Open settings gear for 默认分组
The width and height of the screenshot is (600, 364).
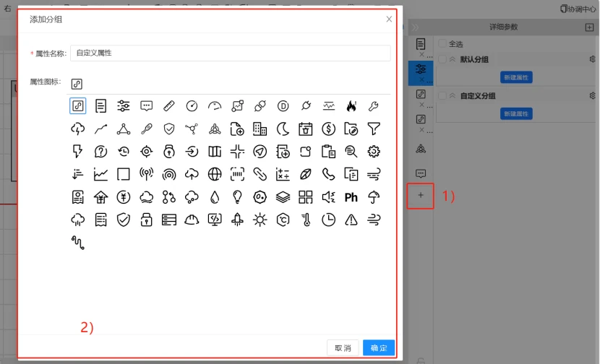pos(592,59)
